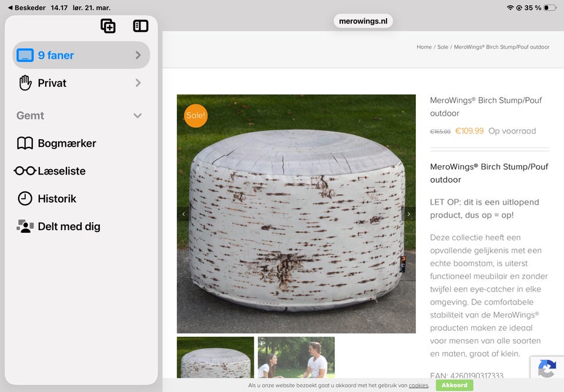Open Læseliste reading list
The width and height of the screenshot is (564, 392).
point(81,171)
